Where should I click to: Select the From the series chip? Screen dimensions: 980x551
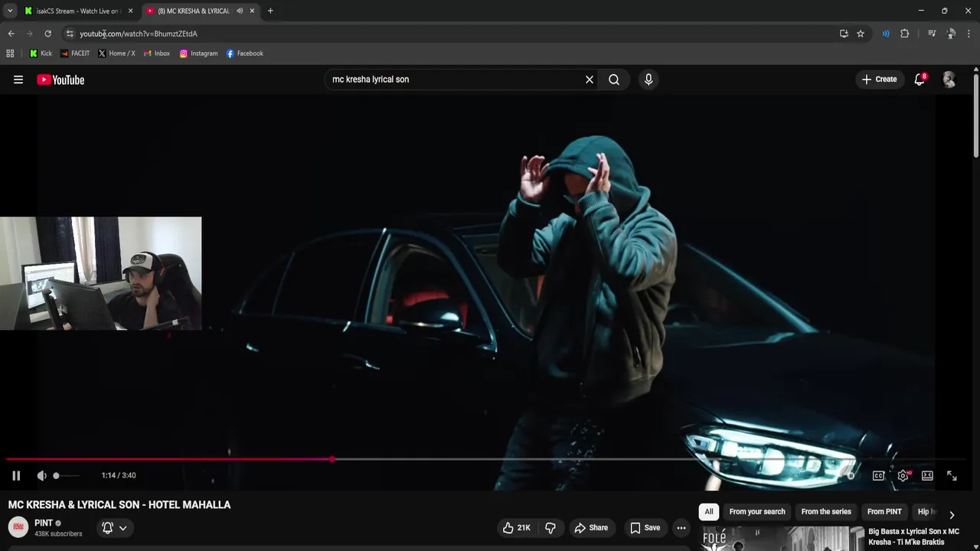(826, 511)
